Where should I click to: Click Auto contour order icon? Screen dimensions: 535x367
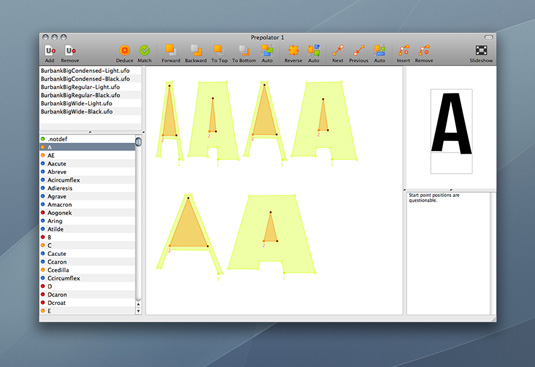pos(267,50)
